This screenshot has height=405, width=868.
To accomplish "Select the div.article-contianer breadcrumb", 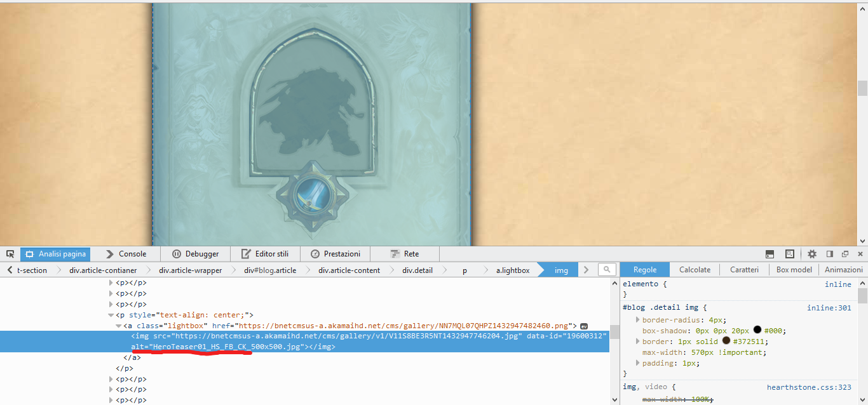I will tap(103, 270).
